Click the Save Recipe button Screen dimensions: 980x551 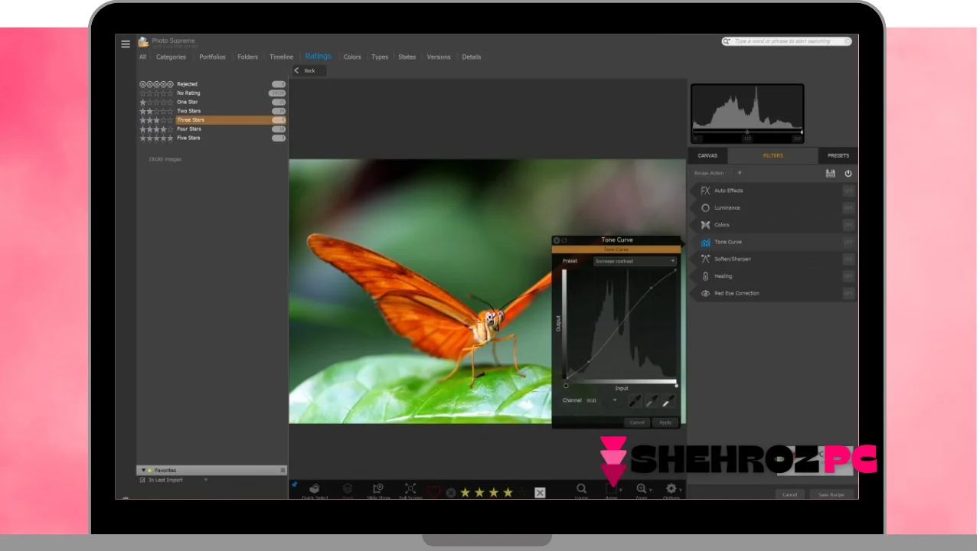[831, 494]
